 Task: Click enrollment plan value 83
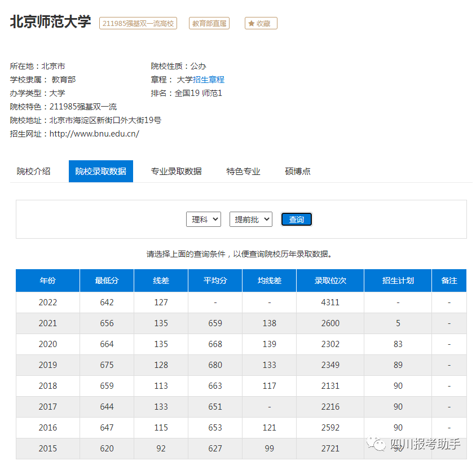(398, 344)
